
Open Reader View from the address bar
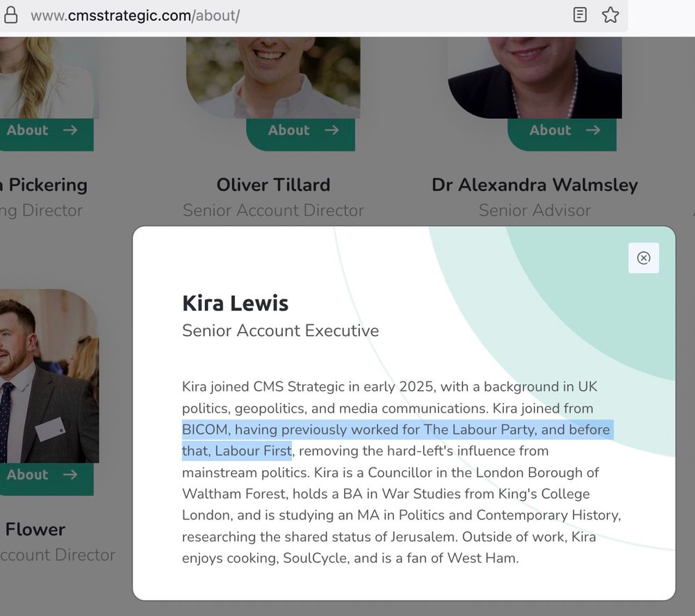(x=580, y=15)
